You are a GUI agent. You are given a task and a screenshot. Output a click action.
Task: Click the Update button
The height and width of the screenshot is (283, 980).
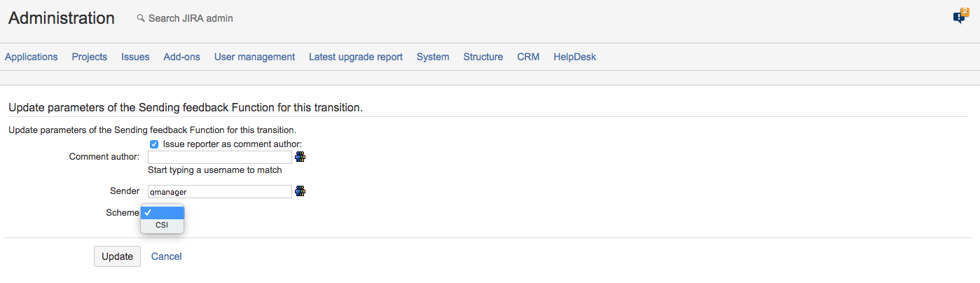(x=117, y=256)
